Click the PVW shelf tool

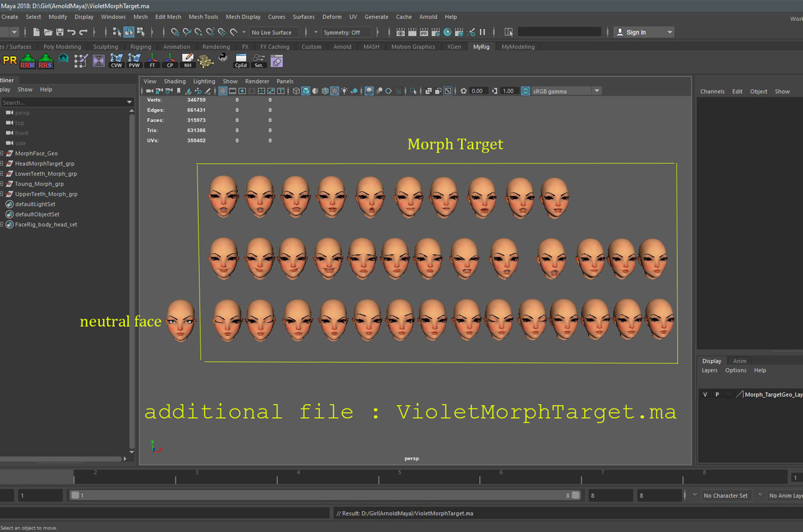[x=135, y=61]
